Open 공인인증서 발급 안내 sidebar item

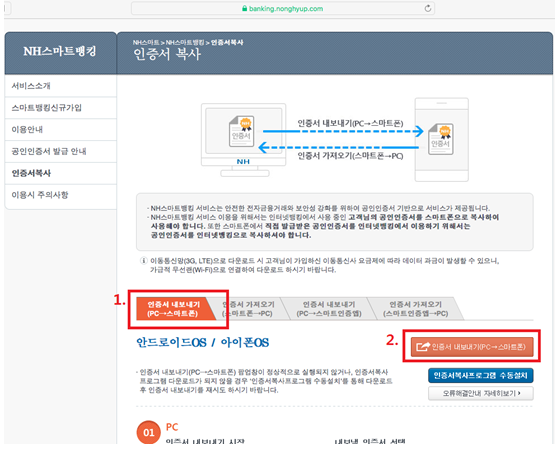click(61, 152)
